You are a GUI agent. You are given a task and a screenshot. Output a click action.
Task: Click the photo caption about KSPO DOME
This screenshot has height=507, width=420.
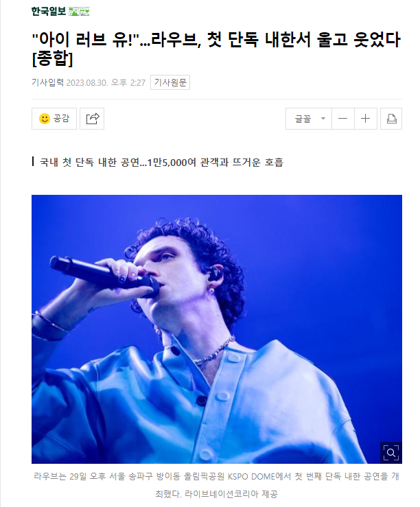coord(216,485)
